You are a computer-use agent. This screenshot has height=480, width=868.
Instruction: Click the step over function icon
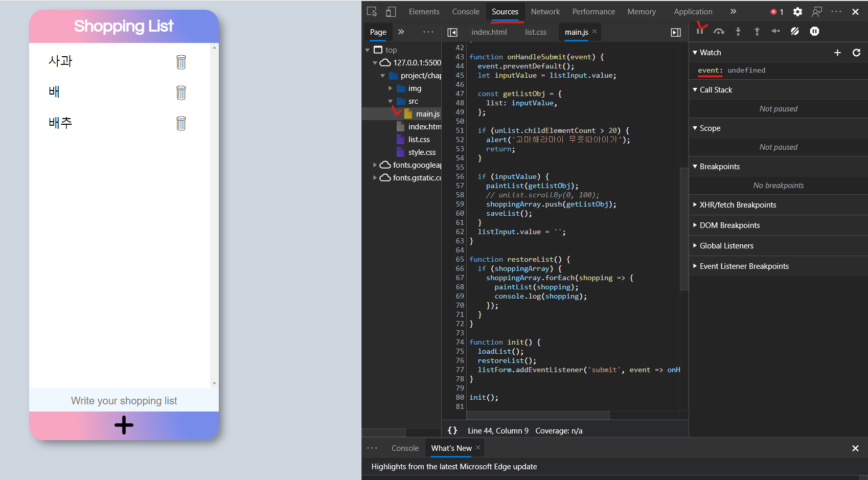pyautogui.click(x=719, y=31)
